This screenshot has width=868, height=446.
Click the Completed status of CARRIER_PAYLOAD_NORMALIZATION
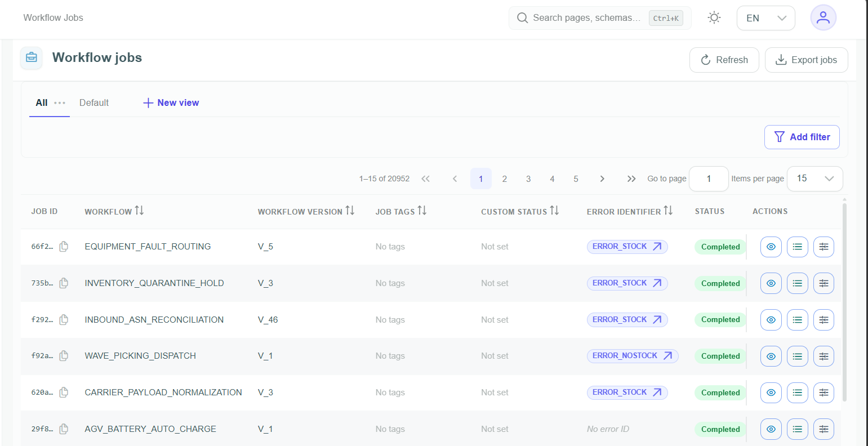tap(720, 393)
